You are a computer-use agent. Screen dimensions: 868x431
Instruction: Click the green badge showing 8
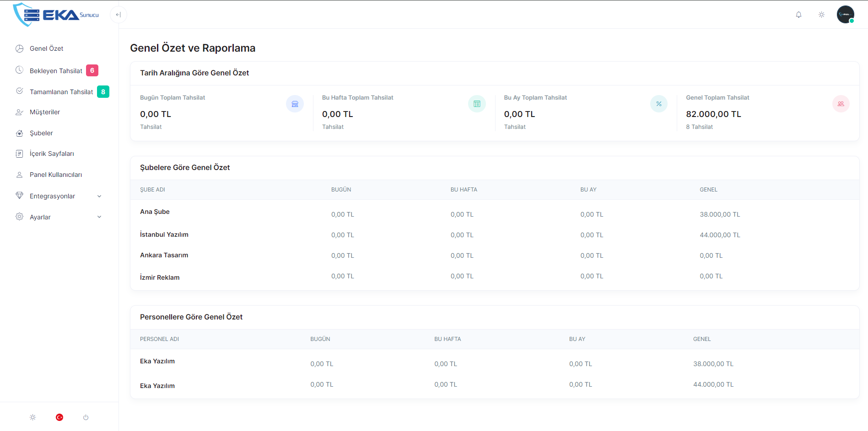(x=103, y=92)
